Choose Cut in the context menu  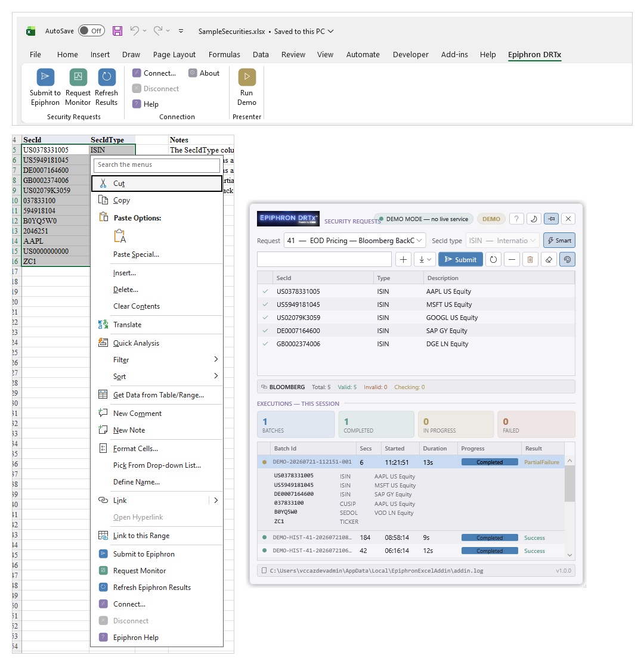157,184
